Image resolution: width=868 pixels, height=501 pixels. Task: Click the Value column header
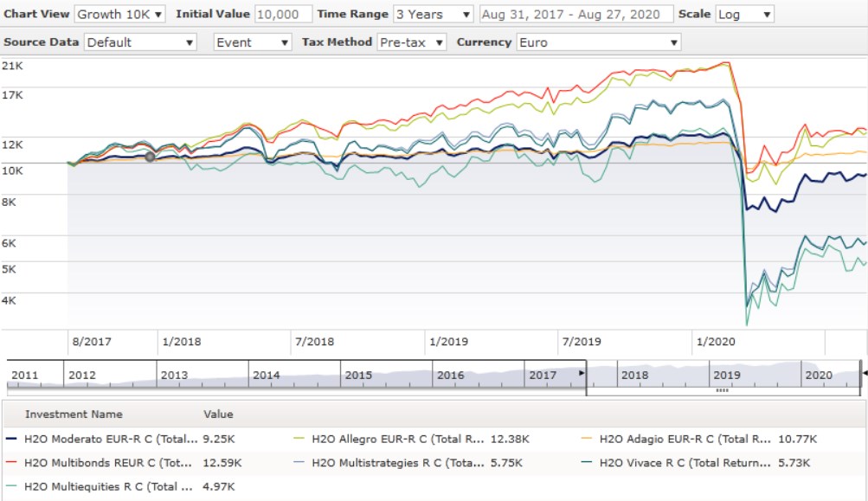218,414
